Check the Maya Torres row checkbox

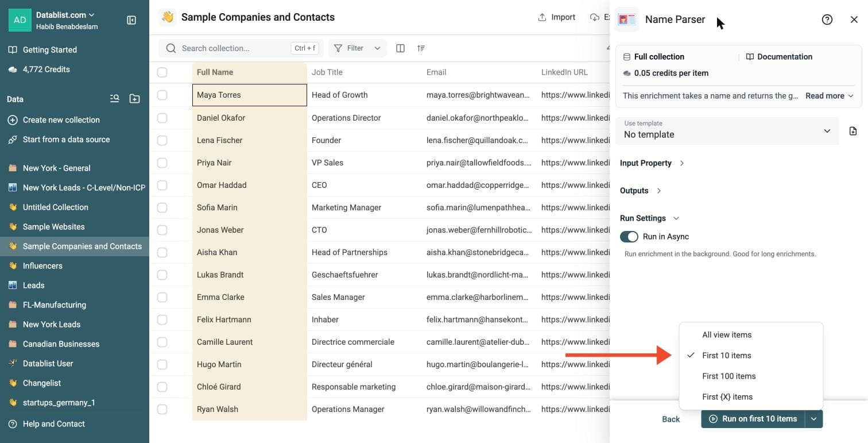(162, 95)
